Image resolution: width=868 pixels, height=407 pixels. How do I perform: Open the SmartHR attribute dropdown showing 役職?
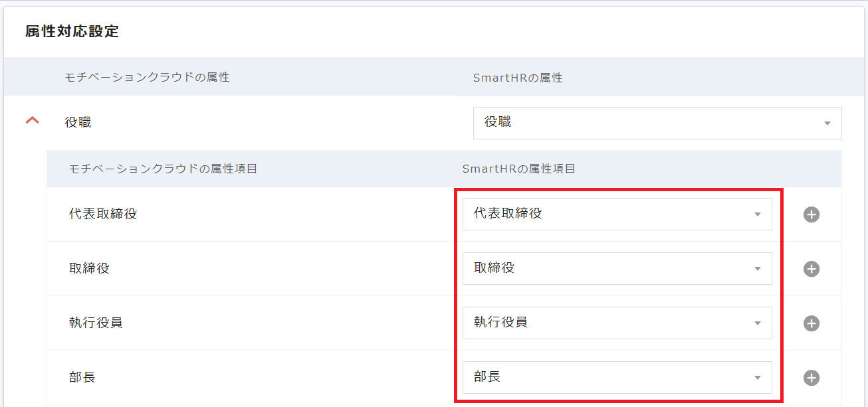(657, 123)
